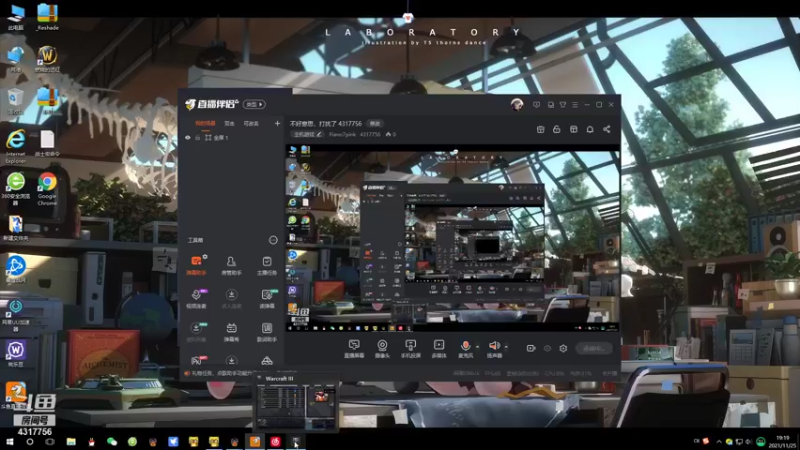This screenshot has height=450, width=800.
Task: Open the 歌词助手 tool
Action: [267, 332]
